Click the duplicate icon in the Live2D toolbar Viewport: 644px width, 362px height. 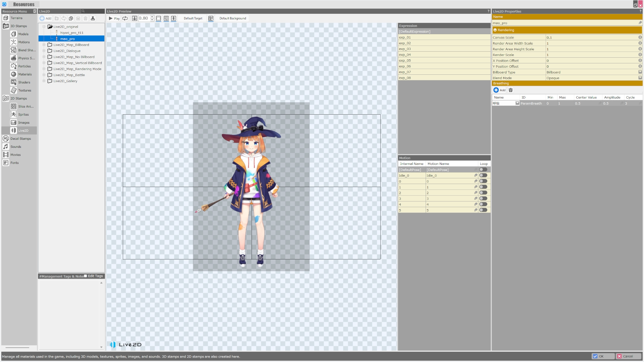click(71, 18)
